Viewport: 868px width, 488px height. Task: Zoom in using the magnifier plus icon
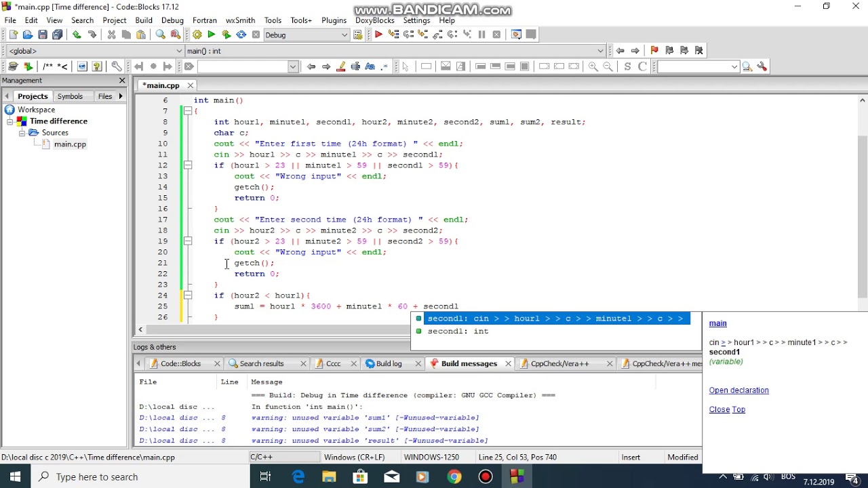tap(593, 66)
